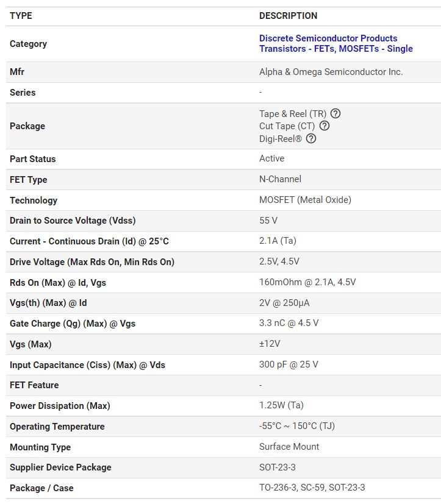
Task: Click the N-Channel FET type value
Action: pyautogui.click(x=280, y=179)
